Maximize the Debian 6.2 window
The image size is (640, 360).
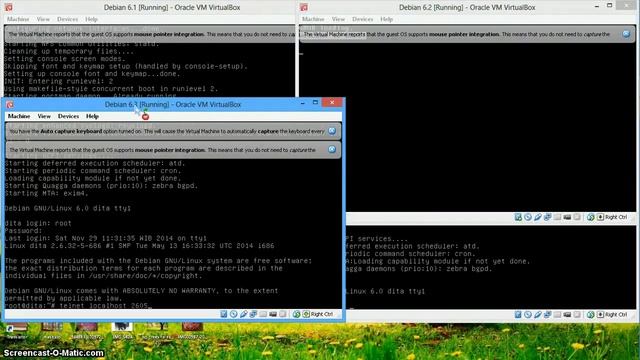coord(609,6)
